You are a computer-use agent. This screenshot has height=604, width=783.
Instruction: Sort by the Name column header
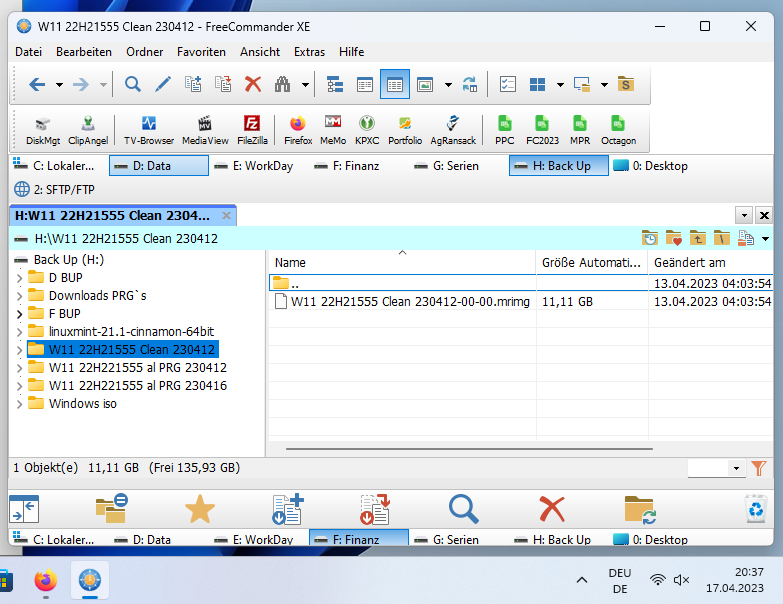point(402,263)
